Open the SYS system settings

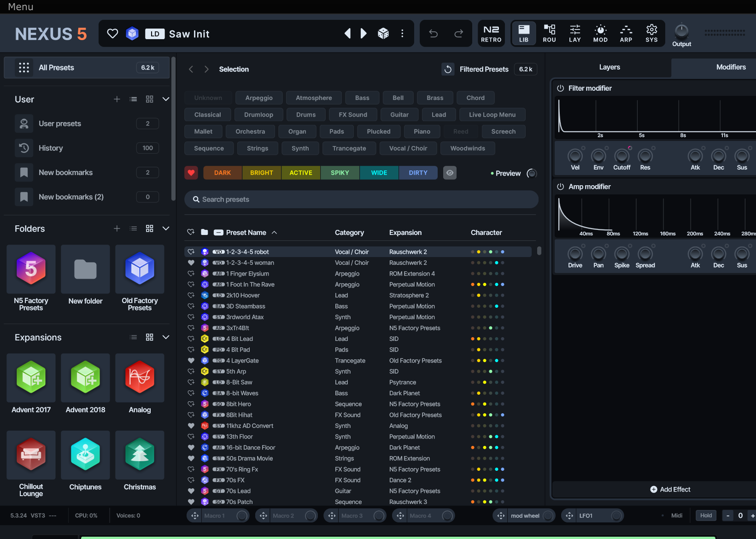[651, 34]
